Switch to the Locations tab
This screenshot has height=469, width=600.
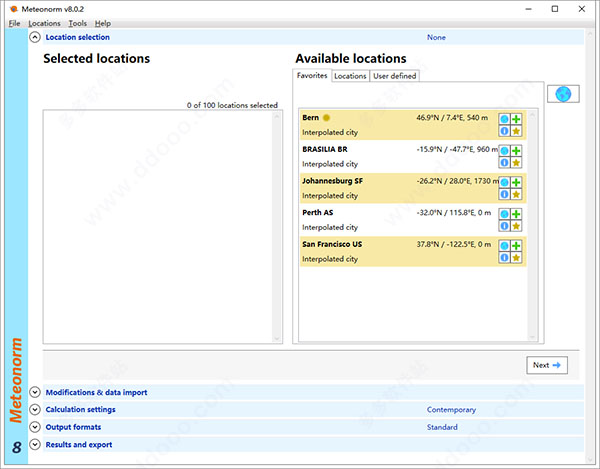coord(350,76)
